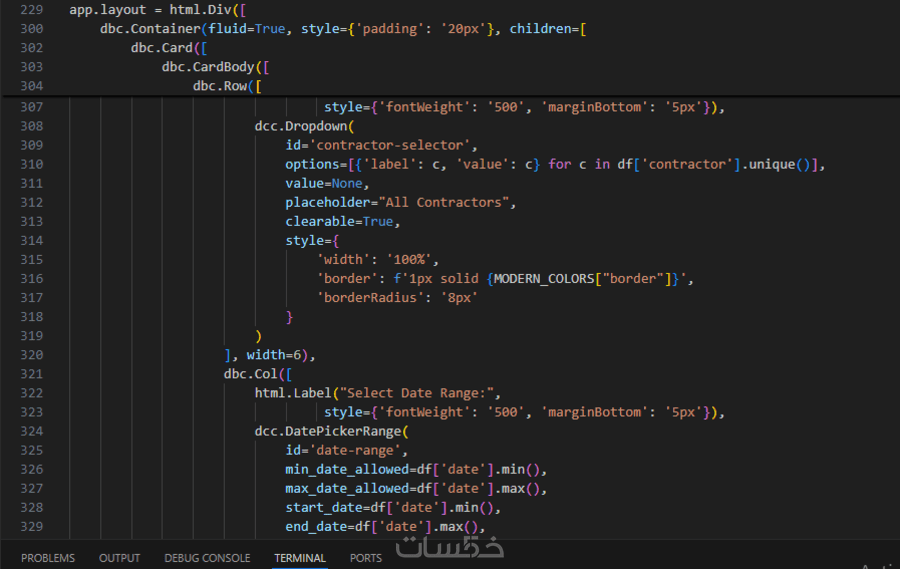
Task: Click 'width': '100%' entry
Action: 378,260
